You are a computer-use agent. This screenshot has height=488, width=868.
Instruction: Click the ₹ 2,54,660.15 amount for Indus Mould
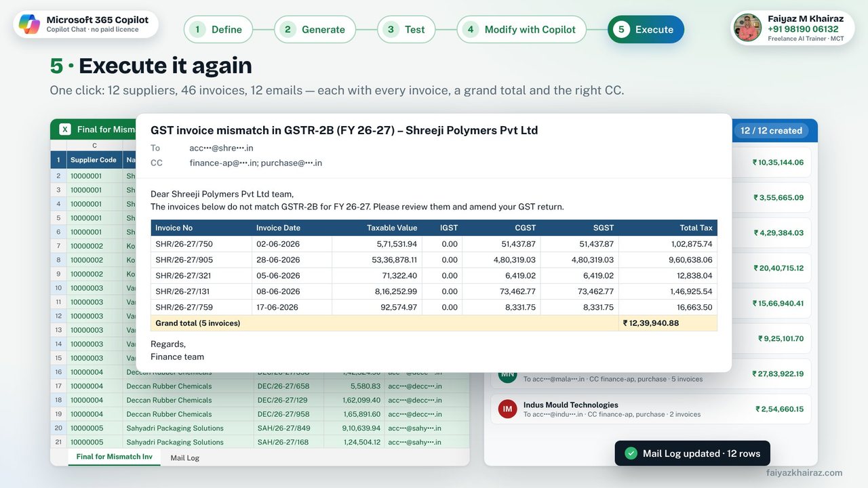[x=780, y=409]
